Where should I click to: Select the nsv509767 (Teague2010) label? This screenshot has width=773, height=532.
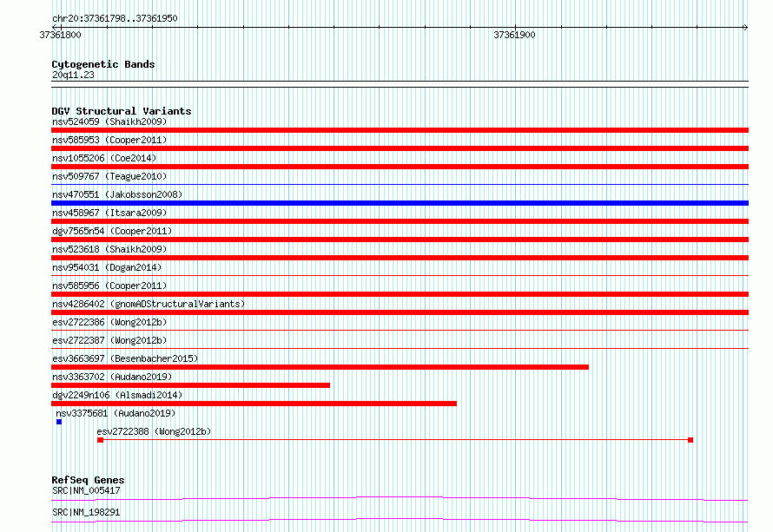click(x=109, y=176)
